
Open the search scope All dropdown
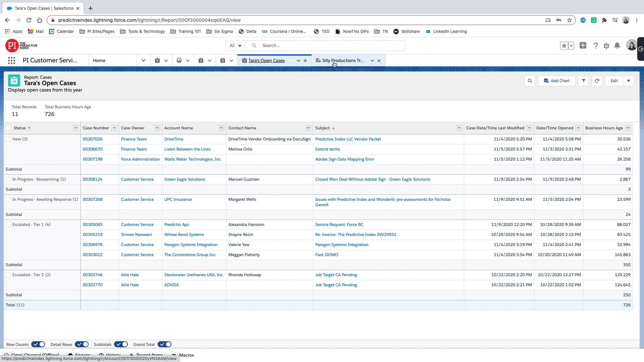click(x=235, y=46)
